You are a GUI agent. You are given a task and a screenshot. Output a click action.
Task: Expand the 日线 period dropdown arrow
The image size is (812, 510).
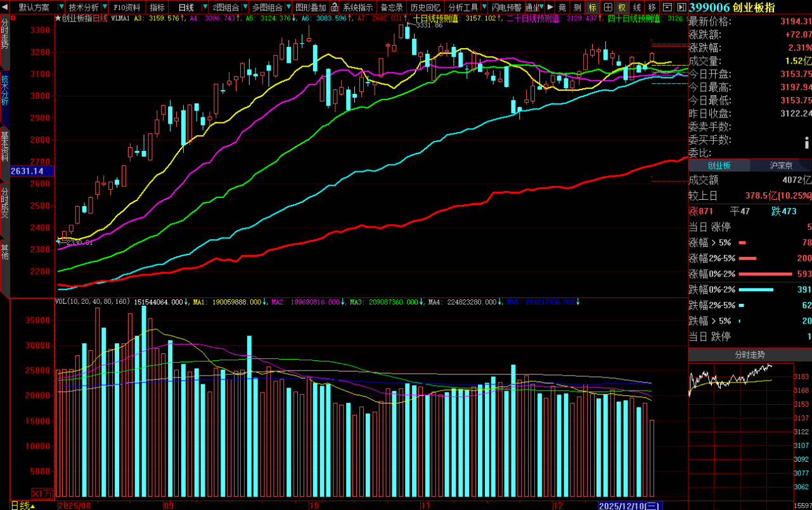[204, 8]
